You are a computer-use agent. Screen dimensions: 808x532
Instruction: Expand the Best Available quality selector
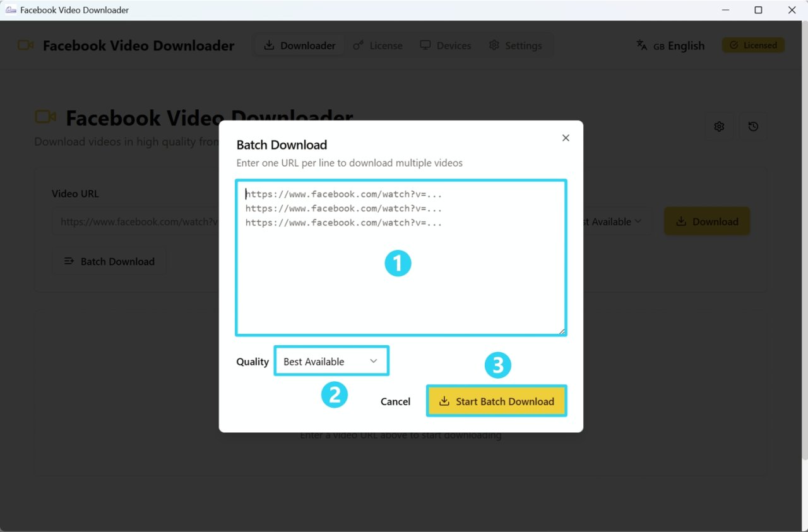331,360
